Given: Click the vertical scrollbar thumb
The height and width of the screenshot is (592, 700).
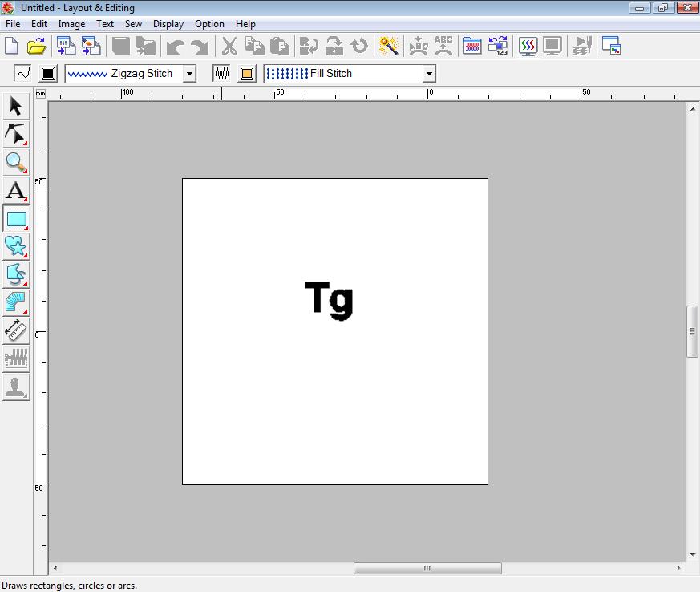Looking at the screenshot, I should [693, 331].
